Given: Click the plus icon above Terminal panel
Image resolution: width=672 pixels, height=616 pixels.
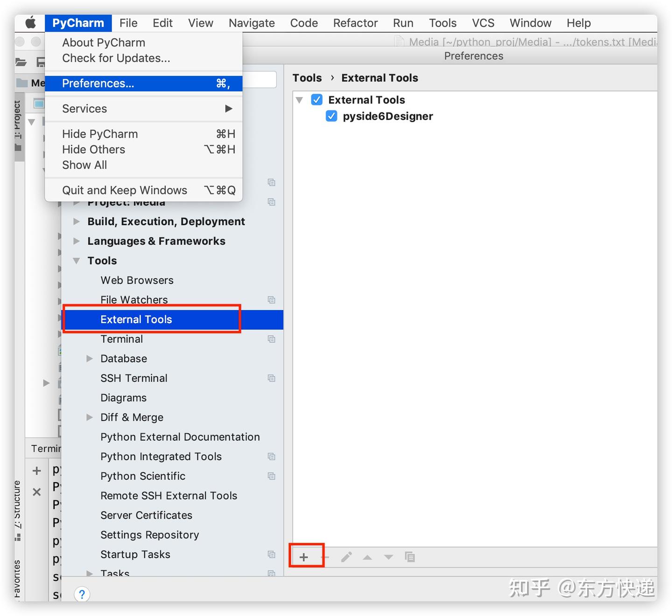Looking at the screenshot, I should pos(36,470).
